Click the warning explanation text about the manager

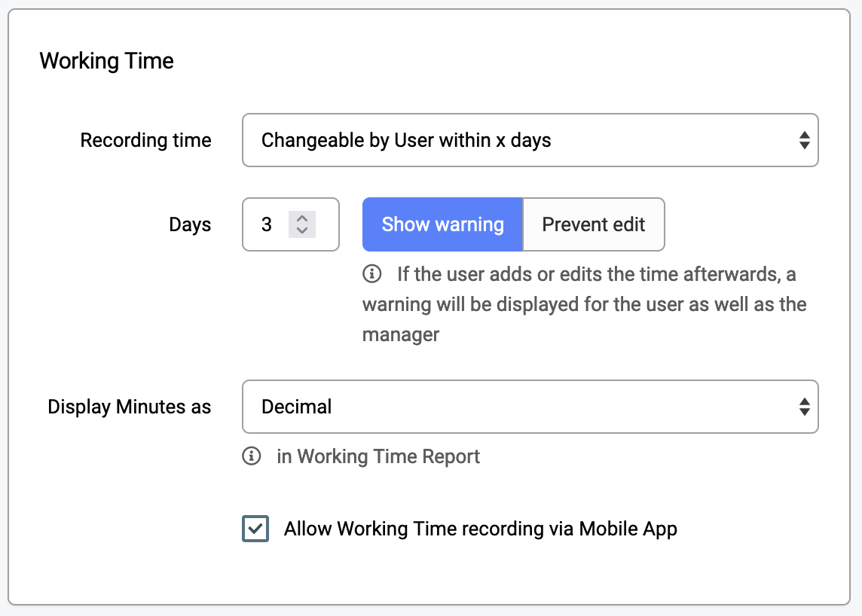coord(584,304)
